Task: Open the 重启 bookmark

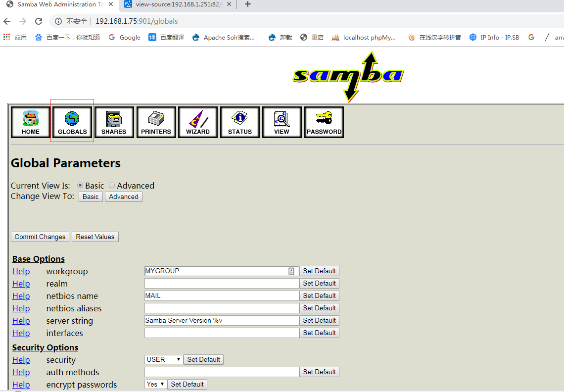Action: click(312, 37)
